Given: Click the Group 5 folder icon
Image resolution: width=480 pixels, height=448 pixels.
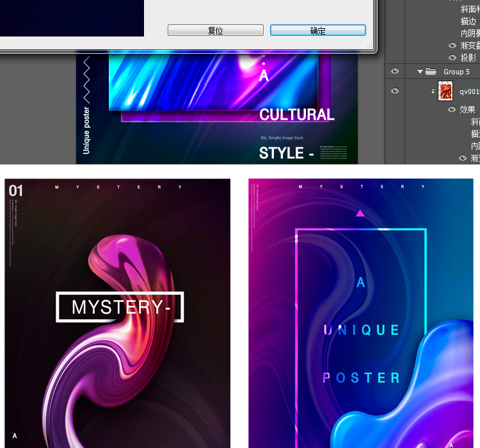Looking at the screenshot, I should pyautogui.click(x=431, y=72).
